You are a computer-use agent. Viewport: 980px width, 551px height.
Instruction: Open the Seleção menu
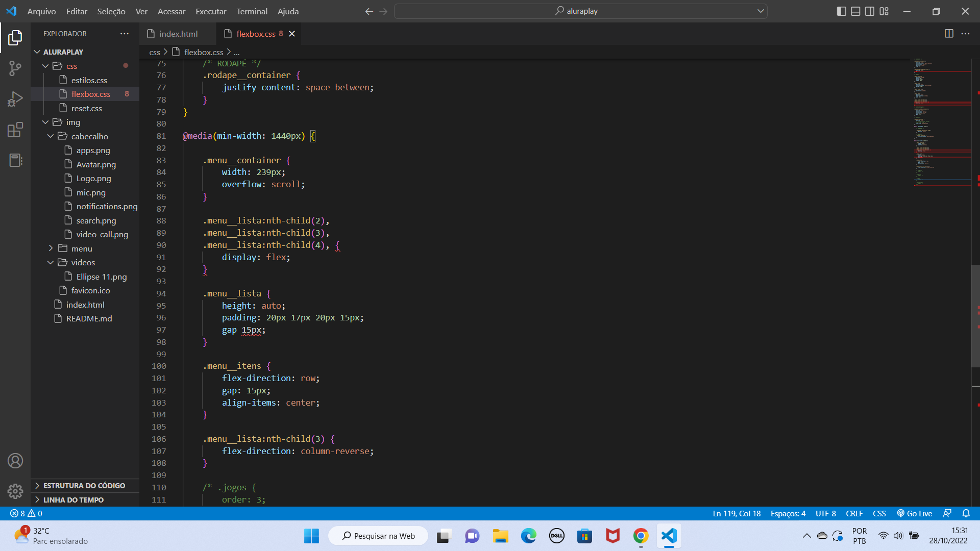[111, 11]
